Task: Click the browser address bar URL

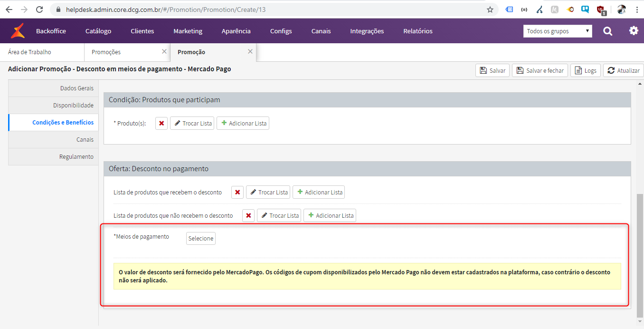Action: coord(166,10)
